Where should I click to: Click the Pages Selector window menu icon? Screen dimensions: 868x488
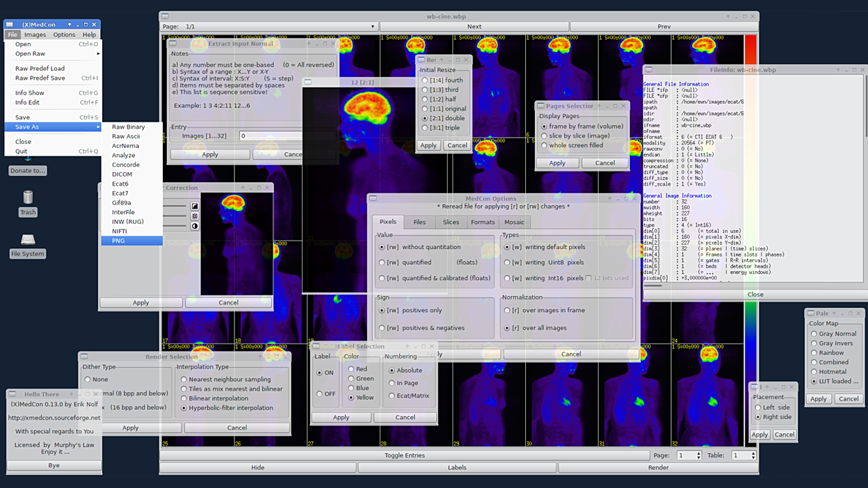click(x=540, y=106)
